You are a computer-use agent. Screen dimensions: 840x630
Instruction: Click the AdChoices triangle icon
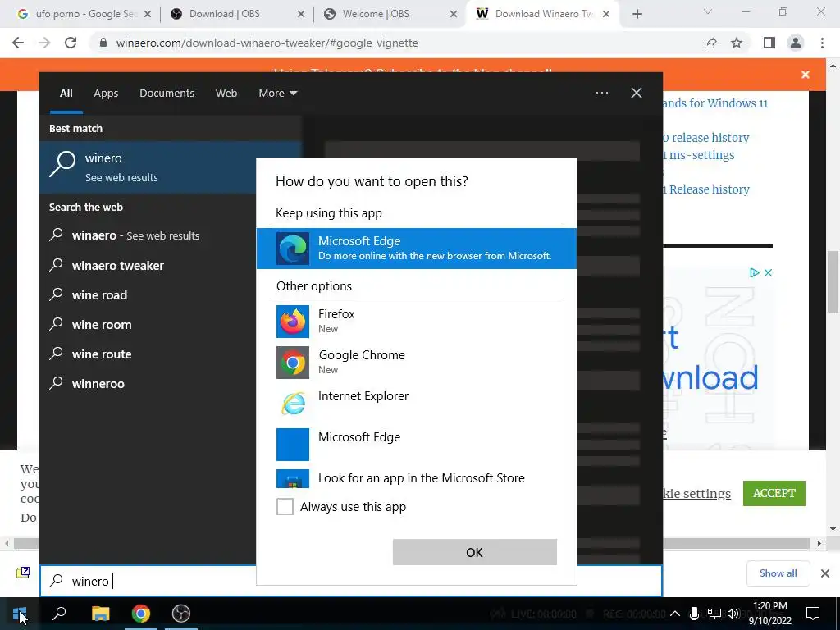[755, 272]
